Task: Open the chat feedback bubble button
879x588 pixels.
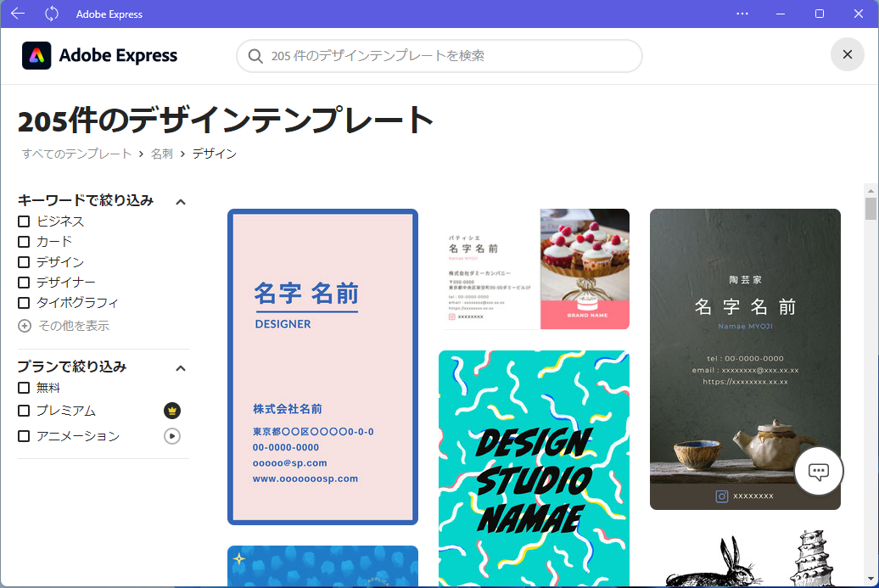Action: tap(819, 472)
